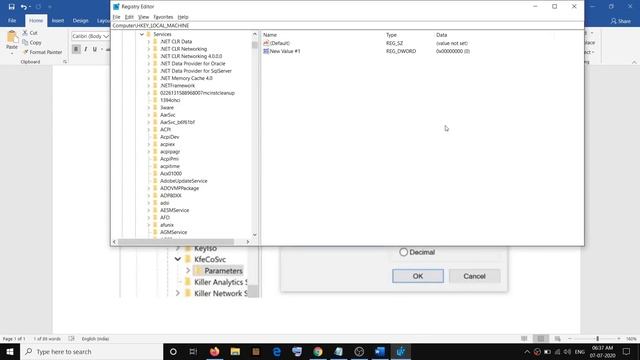Viewport: 640px width, 360px height.
Task: Click the Copy command in the Clipboard group
Action: click(x=32, y=42)
